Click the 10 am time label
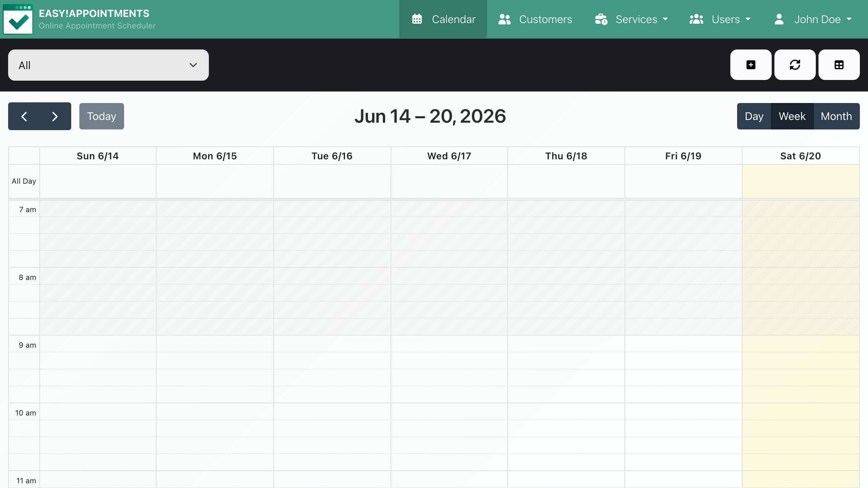The height and width of the screenshot is (488, 868). point(26,413)
